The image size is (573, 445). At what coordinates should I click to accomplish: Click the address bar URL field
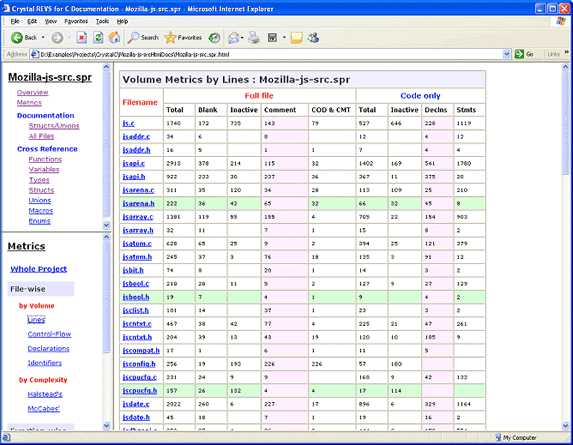[x=270, y=54]
